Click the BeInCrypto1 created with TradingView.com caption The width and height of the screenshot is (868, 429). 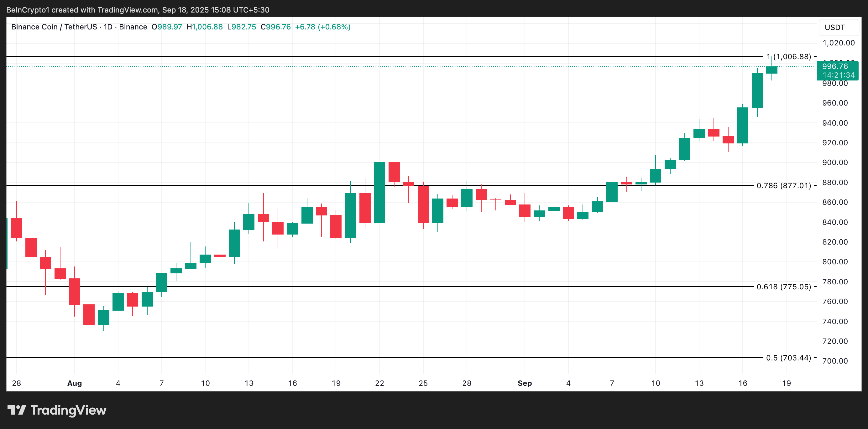click(x=138, y=10)
